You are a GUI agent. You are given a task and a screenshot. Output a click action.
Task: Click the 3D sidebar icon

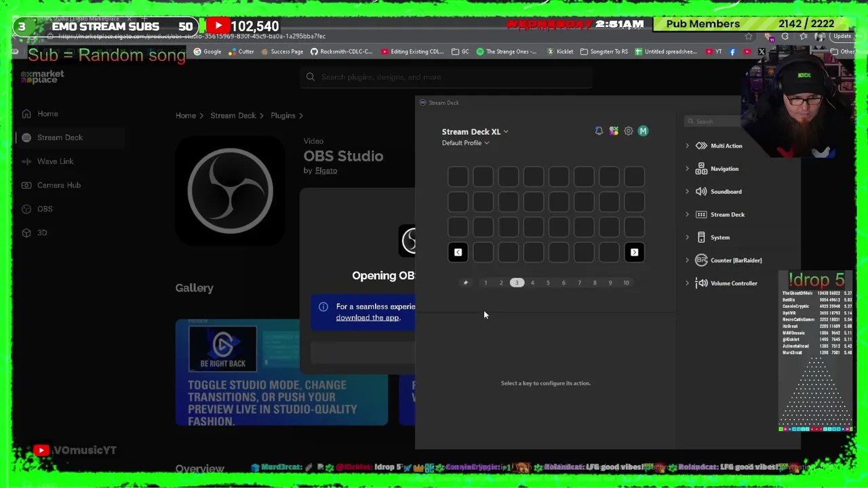[26, 232]
